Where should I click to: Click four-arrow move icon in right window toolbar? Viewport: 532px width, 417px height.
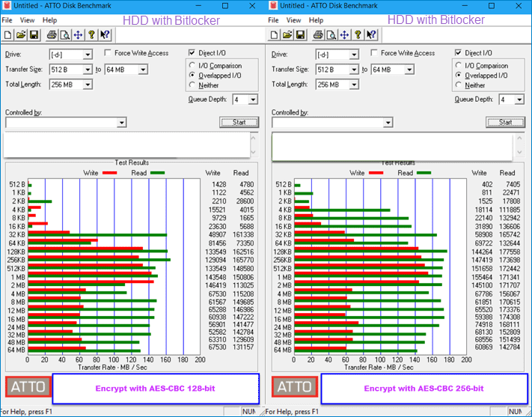point(343,34)
